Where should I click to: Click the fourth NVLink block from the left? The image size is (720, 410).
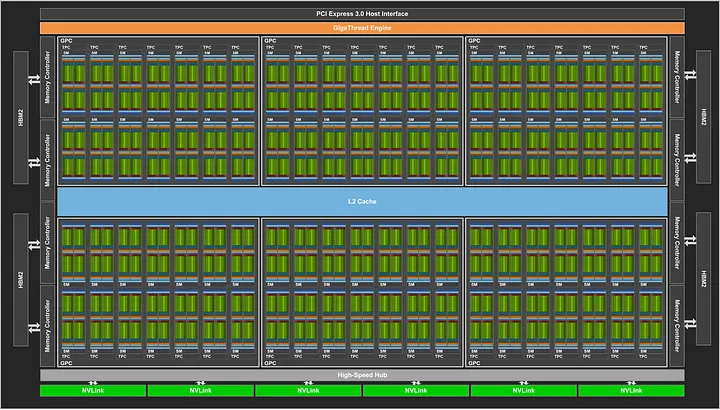coord(416,391)
